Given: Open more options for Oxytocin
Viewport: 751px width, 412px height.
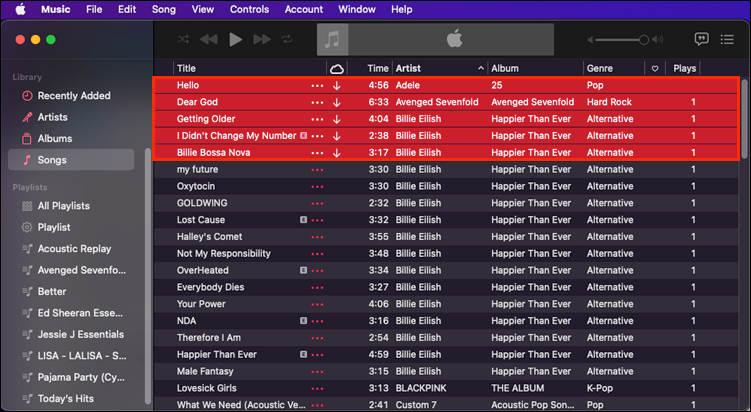Looking at the screenshot, I should point(317,186).
